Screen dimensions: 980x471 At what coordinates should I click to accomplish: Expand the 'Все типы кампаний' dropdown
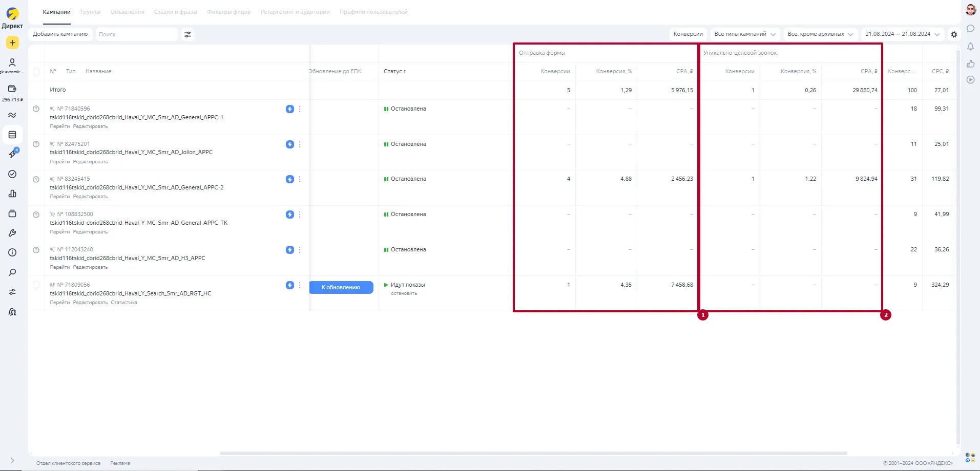coord(745,34)
